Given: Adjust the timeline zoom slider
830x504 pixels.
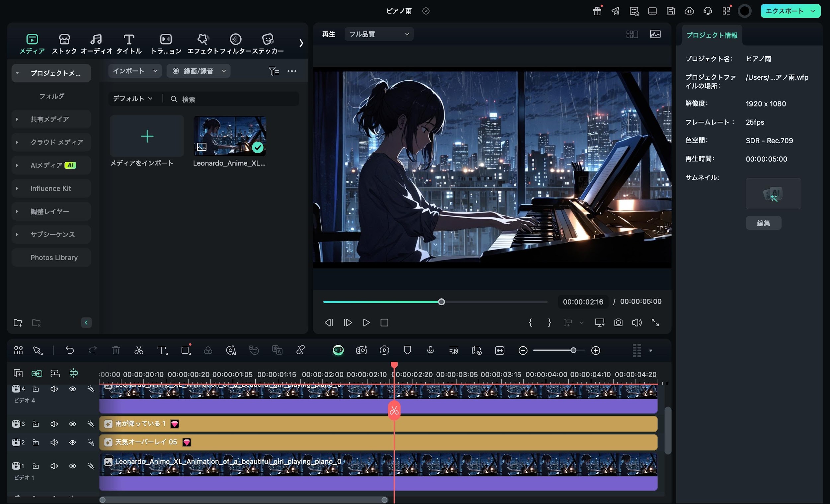Looking at the screenshot, I should pyautogui.click(x=574, y=350).
